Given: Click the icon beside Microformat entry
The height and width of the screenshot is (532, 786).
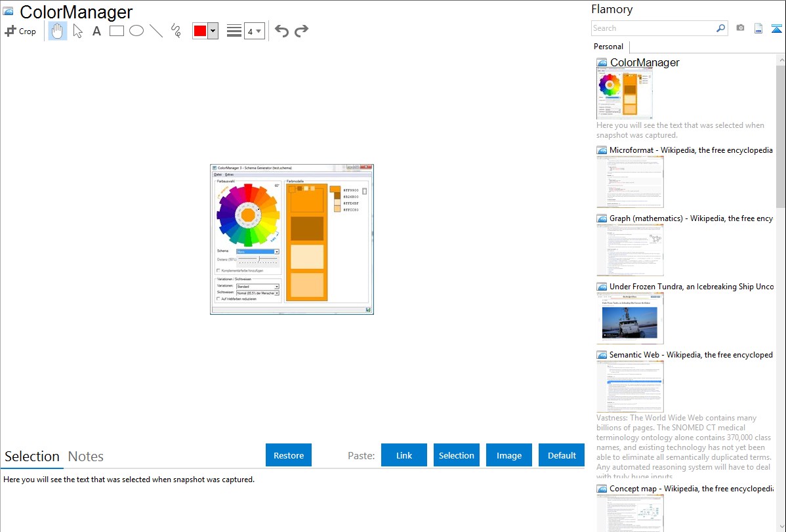Looking at the screenshot, I should click(x=602, y=150).
